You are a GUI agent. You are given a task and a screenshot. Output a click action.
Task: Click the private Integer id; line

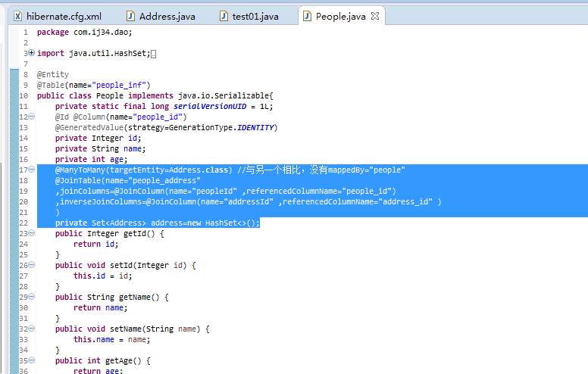click(x=99, y=139)
